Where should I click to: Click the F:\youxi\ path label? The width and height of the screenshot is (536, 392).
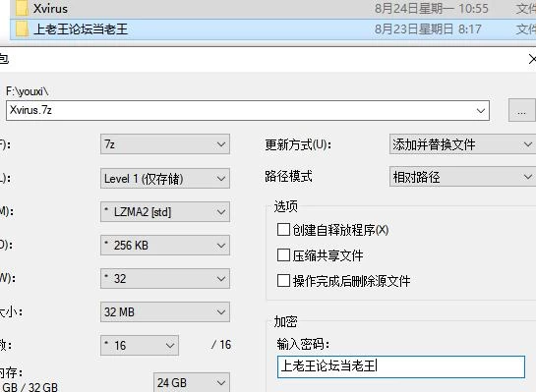(28, 91)
